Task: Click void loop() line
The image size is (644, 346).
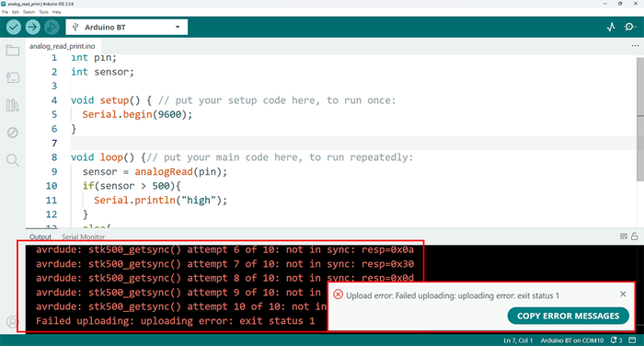Action: (241, 157)
